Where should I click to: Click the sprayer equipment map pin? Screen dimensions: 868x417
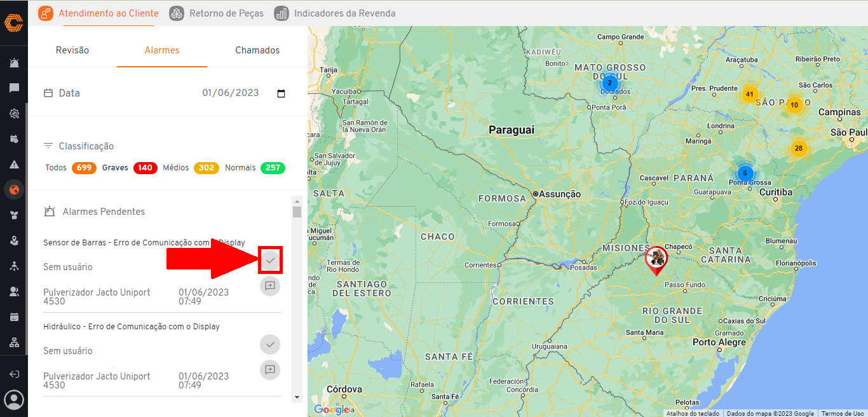pyautogui.click(x=656, y=260)
